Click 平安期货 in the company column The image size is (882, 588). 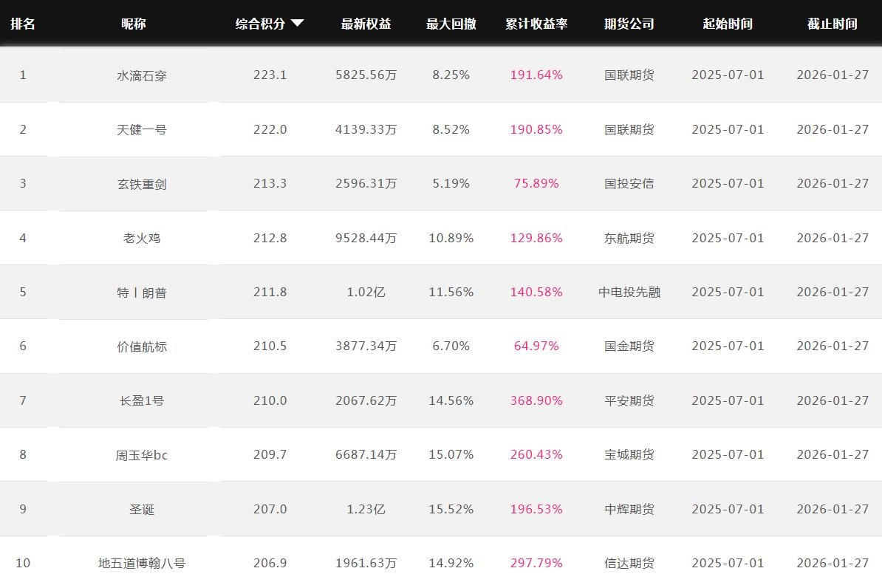coord(629,400)
